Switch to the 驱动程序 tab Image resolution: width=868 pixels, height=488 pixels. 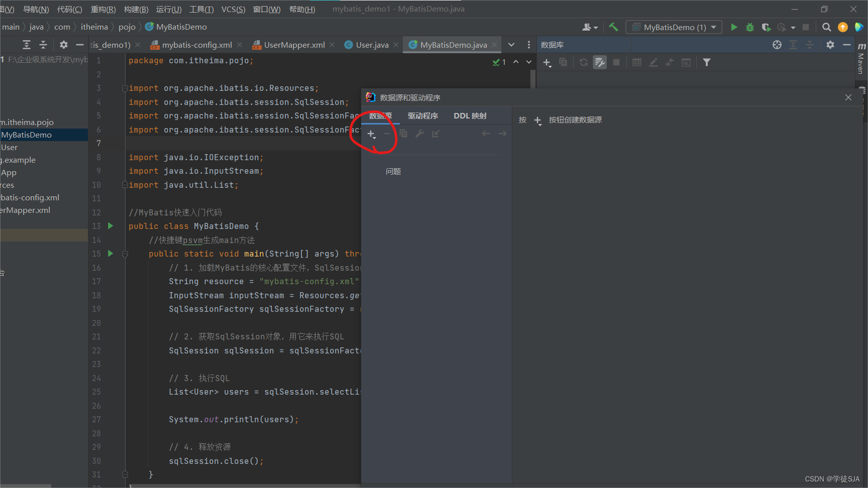coord(423,116)
